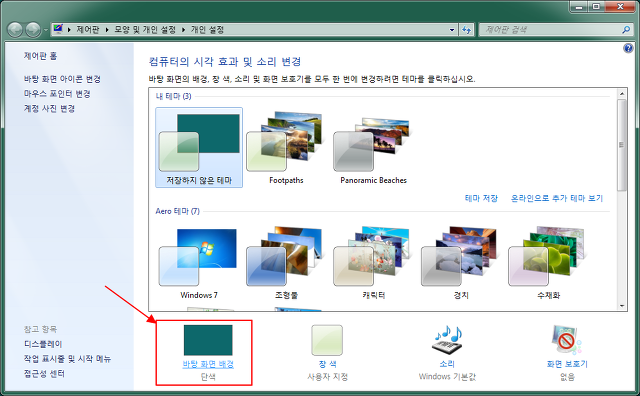This screenshot has width=640, height=396.
Task: Click the search magnifier icon
Action: pyautogui.click(x=626, y=29)
